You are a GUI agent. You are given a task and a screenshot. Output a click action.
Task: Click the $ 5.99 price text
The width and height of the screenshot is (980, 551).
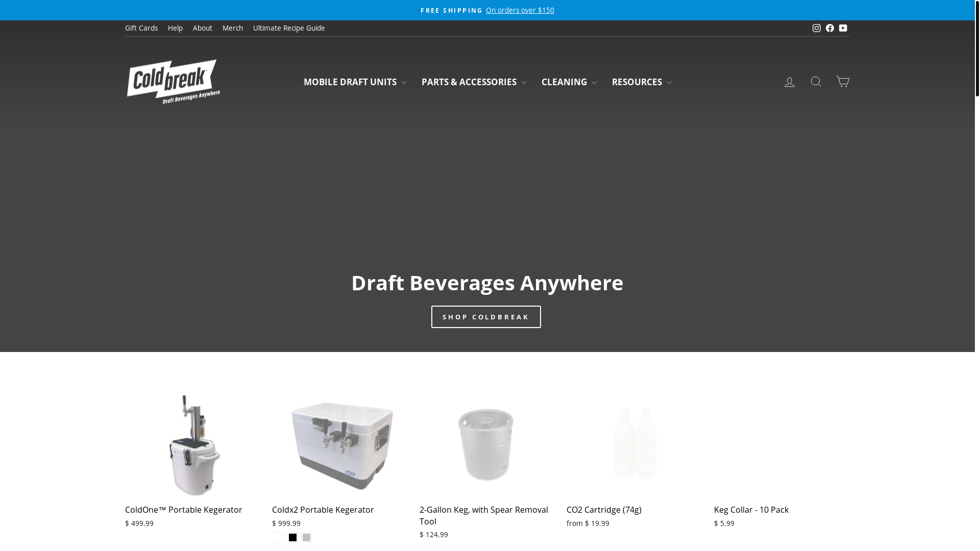(x=724, y=523)
